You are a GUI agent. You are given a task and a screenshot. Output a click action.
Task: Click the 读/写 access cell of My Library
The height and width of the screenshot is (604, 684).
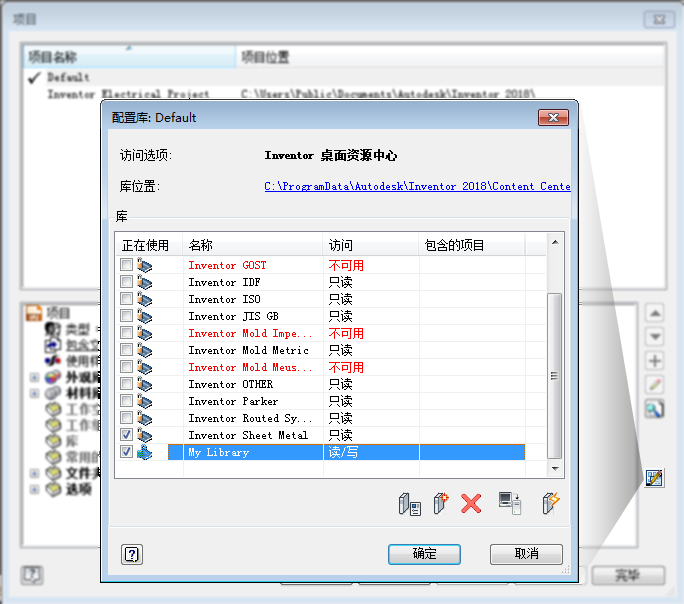tap(371, 452)
